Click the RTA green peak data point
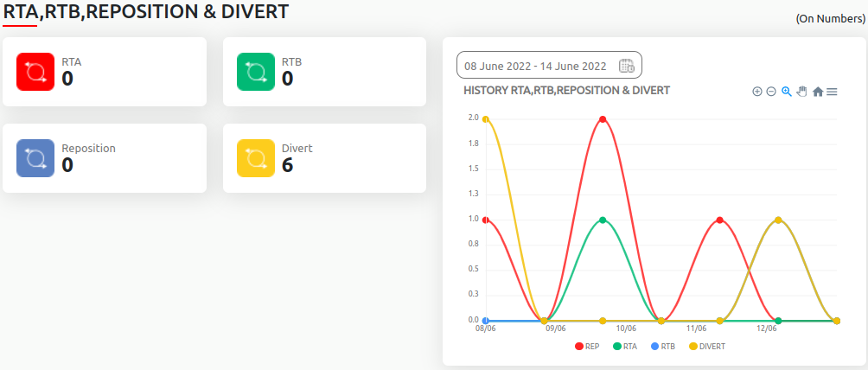868x370 pixels. pyautogui.click(x=603, y=220)
